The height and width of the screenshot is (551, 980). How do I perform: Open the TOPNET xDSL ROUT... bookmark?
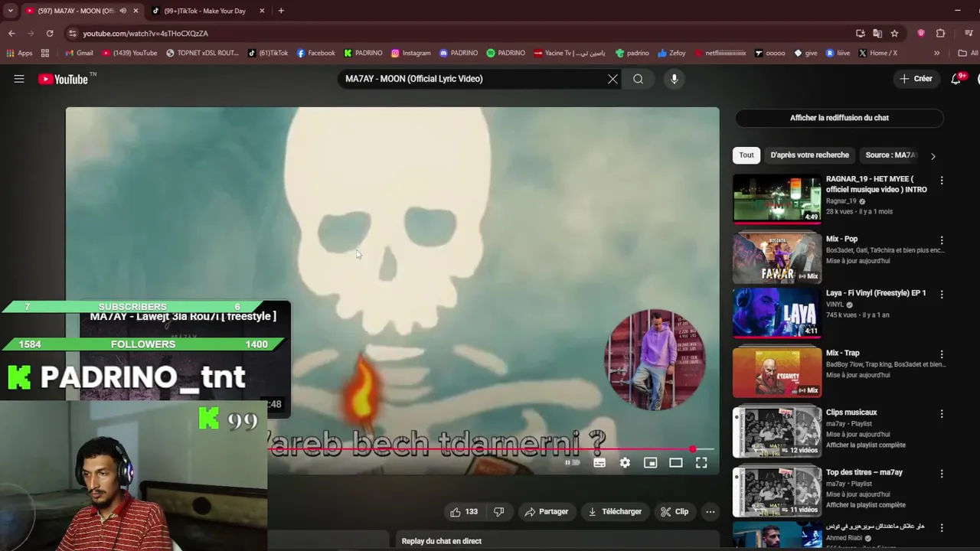click(202, 53)
